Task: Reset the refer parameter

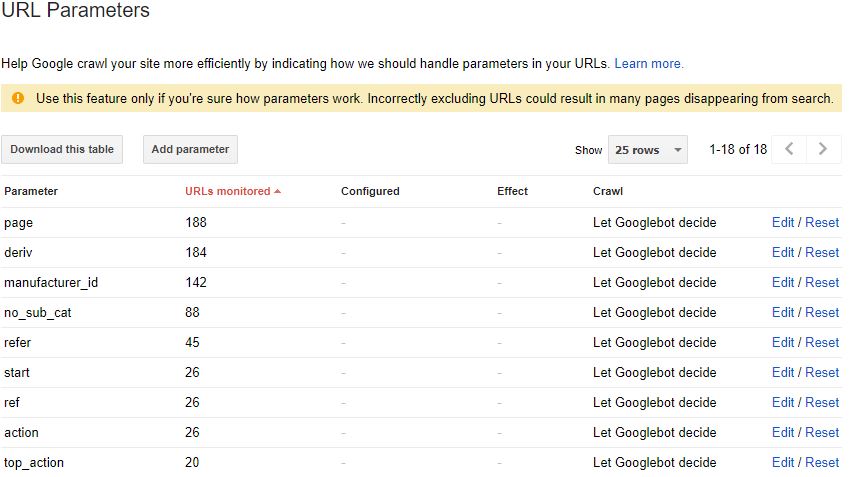Action: pyautogui.click(x=822, y=343)
